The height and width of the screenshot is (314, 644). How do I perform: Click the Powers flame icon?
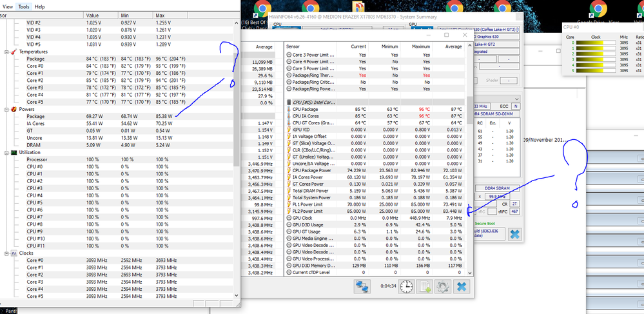tap(13, 110)
